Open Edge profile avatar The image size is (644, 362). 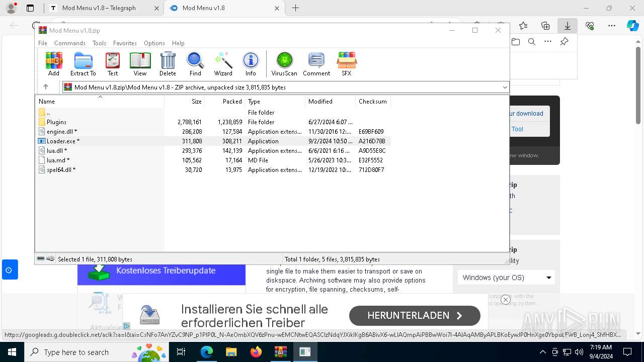tap(11, 8)
